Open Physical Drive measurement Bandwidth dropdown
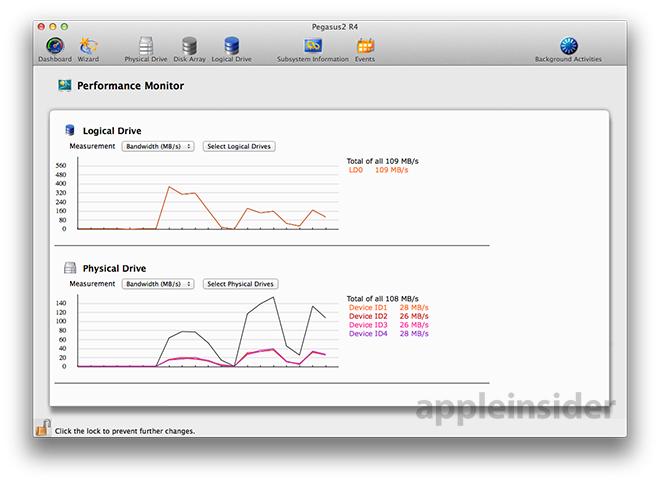Image resolution: width=660 pixels, height=483 pixels. pyautogui.click(x=158, y=284)
